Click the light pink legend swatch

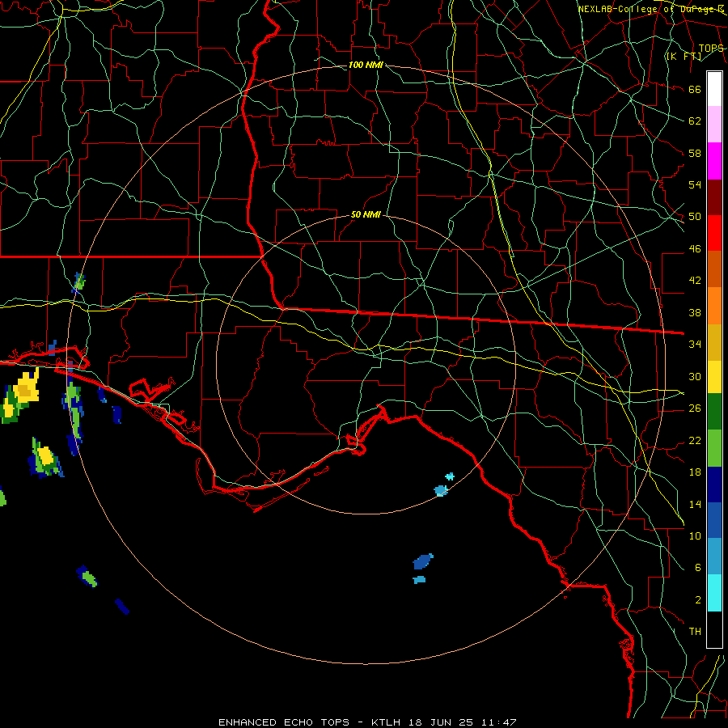click(x=714, y=124)
